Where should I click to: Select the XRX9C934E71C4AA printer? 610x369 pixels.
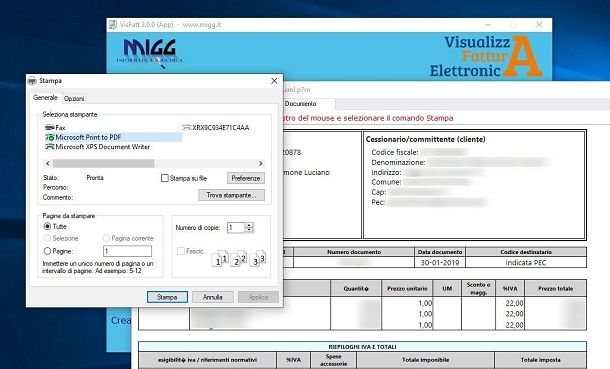[x=216, y=128]
